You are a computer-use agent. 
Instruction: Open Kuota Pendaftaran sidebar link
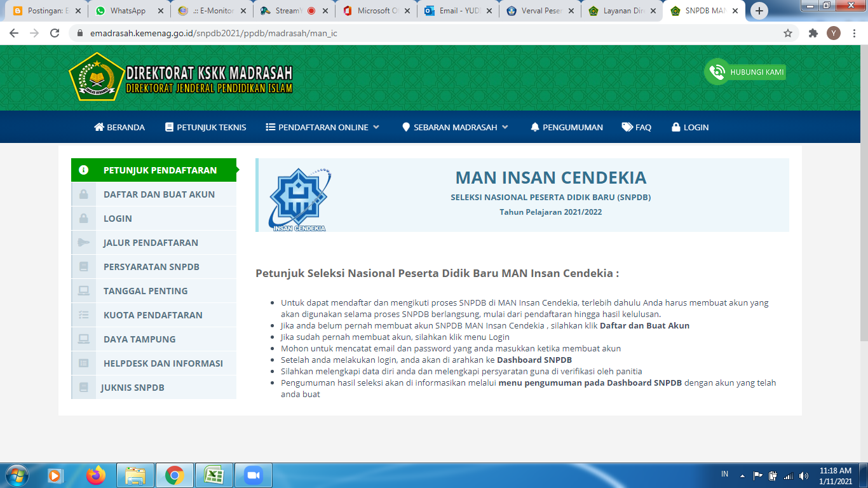pos(154,315)
